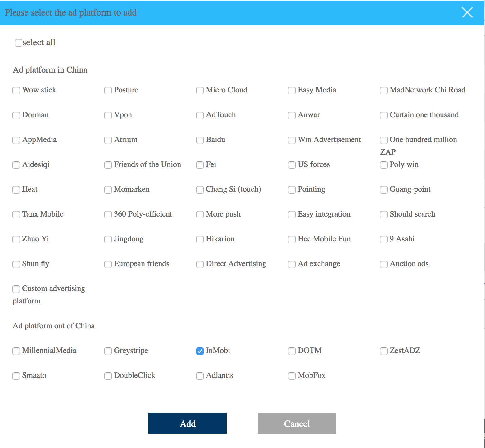Check the Easy integration platform

pos(292,215)
